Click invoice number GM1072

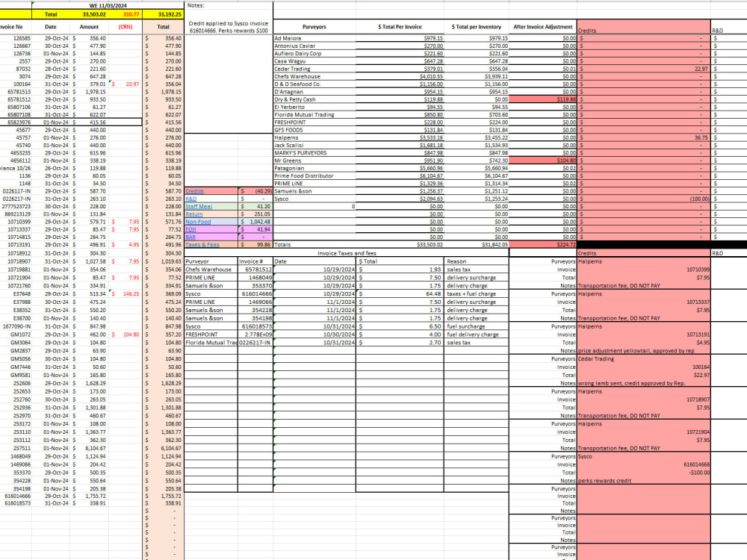tap(21, 335)
